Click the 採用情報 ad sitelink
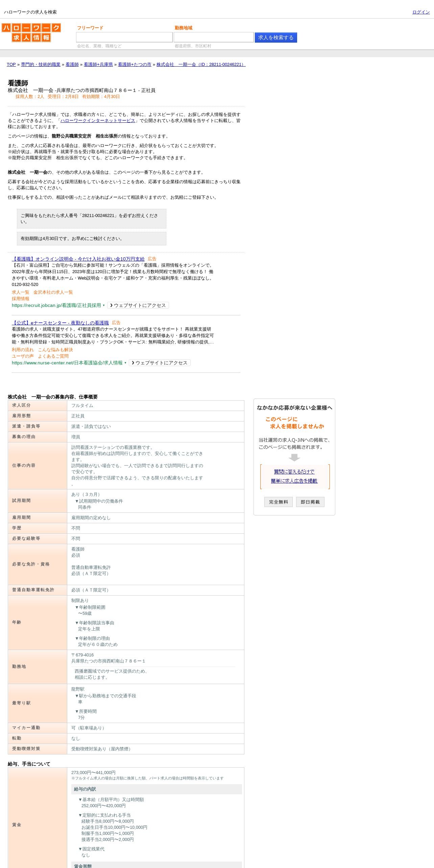 point(21,299)
